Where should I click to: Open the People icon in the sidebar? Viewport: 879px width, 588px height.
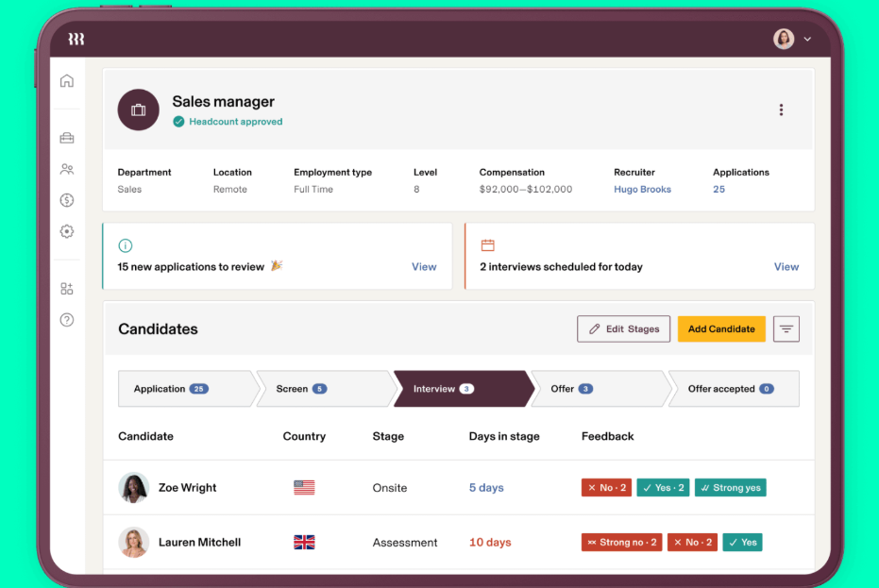tap(66, 168)
